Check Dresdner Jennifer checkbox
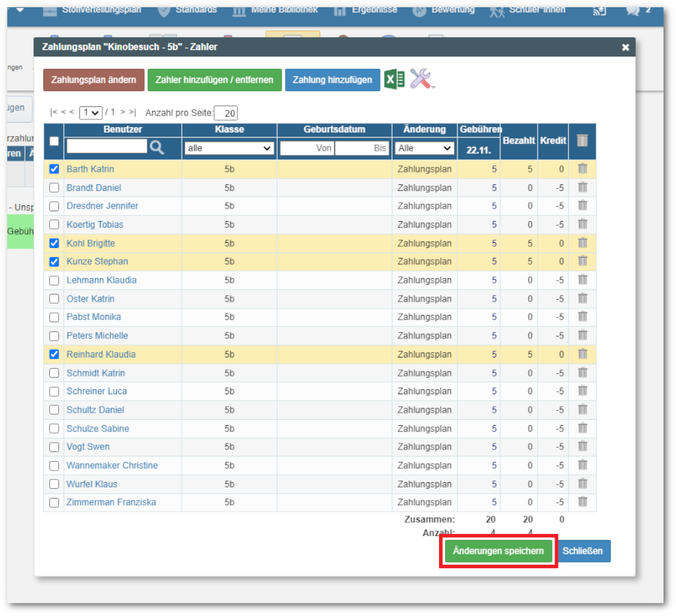Viewport: 676px width, 616px height. (x=54, y=206)
